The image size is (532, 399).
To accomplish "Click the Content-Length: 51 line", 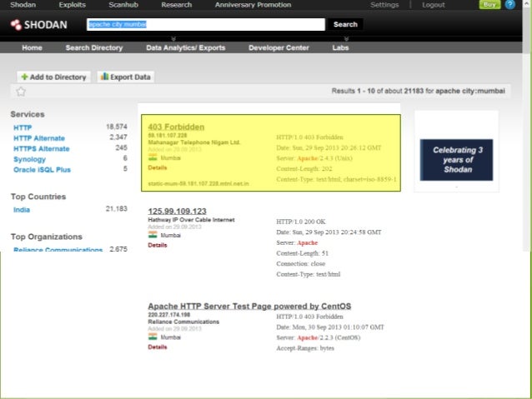I will [x=303, y=253].
